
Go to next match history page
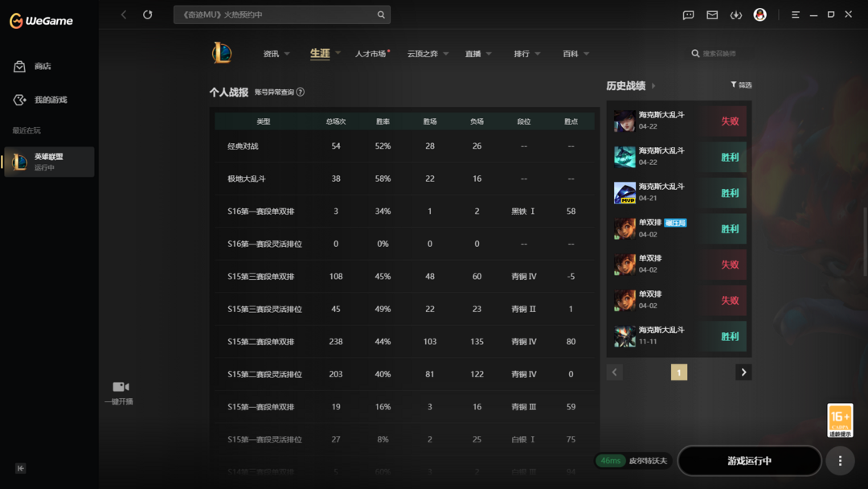click(x=743, y=372)
